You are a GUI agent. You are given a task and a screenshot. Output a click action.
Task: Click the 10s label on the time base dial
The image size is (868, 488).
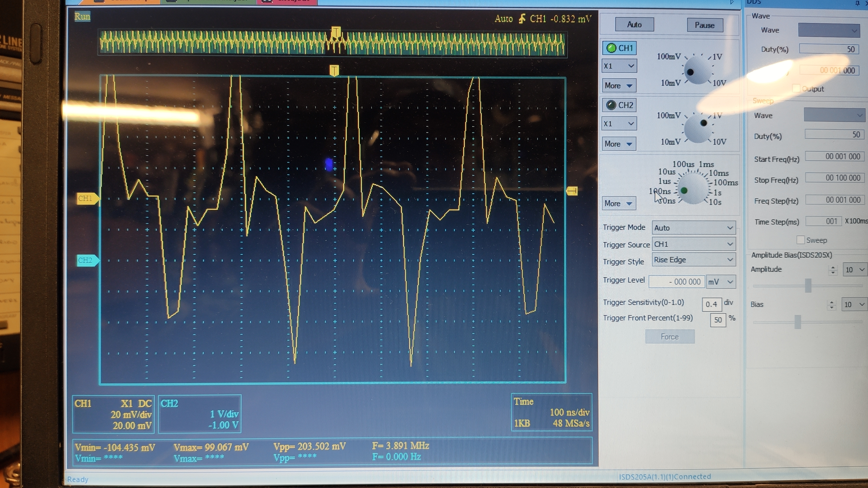click(x=715, y=202)
